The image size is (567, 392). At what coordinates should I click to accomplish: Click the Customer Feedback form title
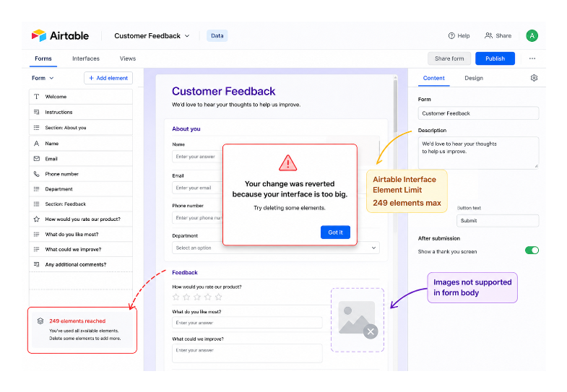click(x=223, y=91)
